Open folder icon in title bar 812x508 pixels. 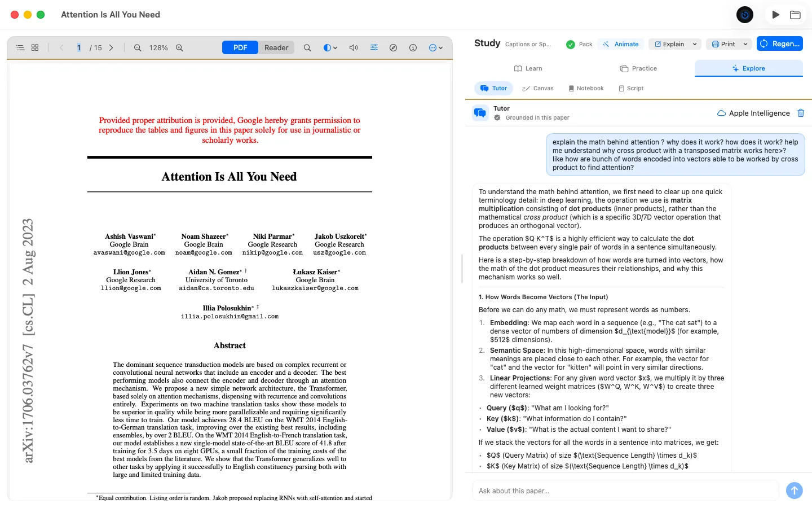(795, 15)
